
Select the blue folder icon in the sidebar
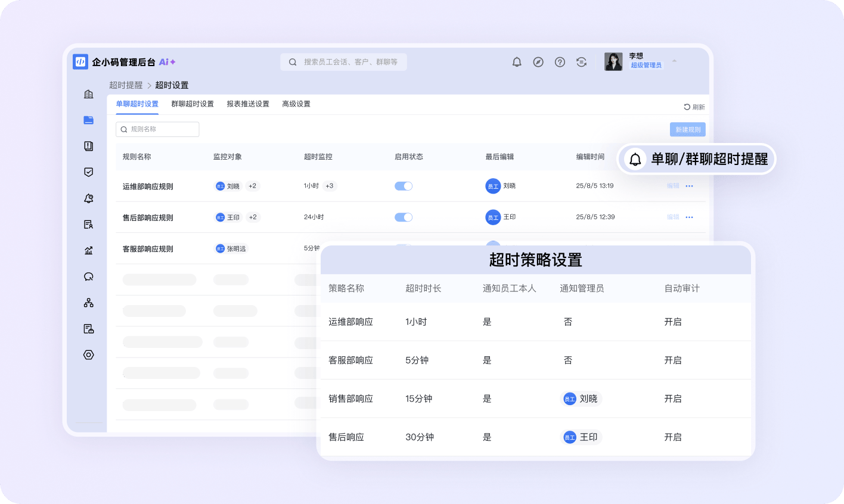[x=89, y=120]
